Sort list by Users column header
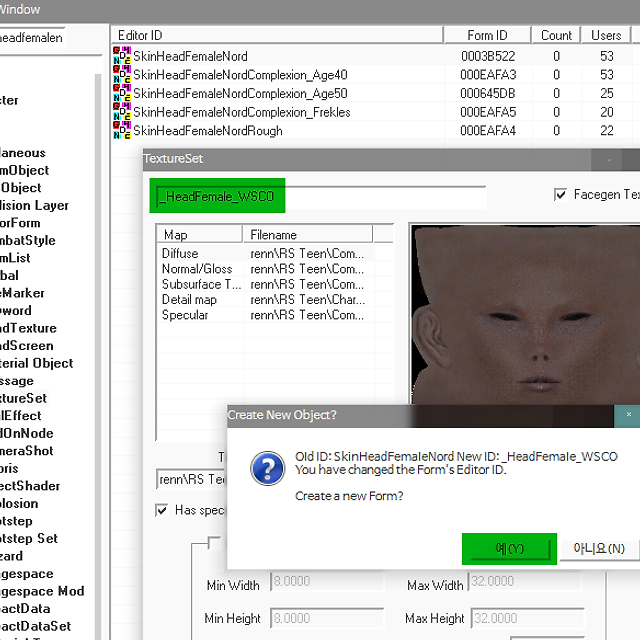Image resolution: width=640 pixels, height=640 pixels. [605, 35]
